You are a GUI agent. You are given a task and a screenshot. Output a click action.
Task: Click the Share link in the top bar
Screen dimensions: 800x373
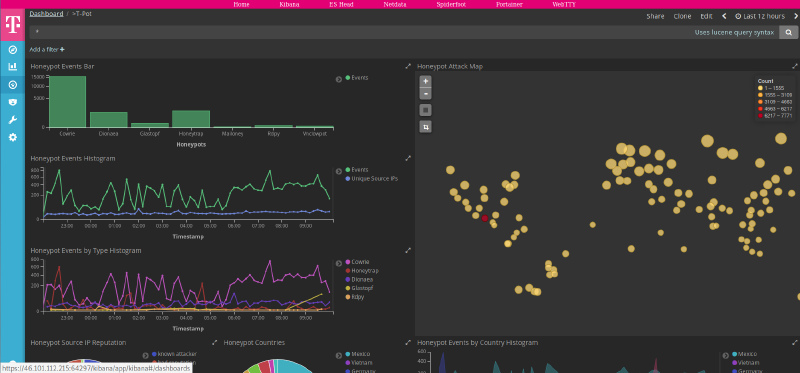pos(655,16)
